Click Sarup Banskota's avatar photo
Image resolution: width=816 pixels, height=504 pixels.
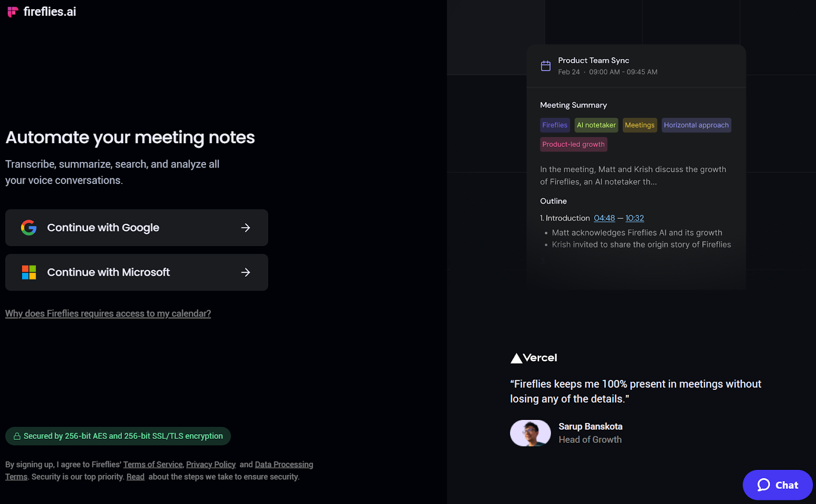(x=530, y=433)
